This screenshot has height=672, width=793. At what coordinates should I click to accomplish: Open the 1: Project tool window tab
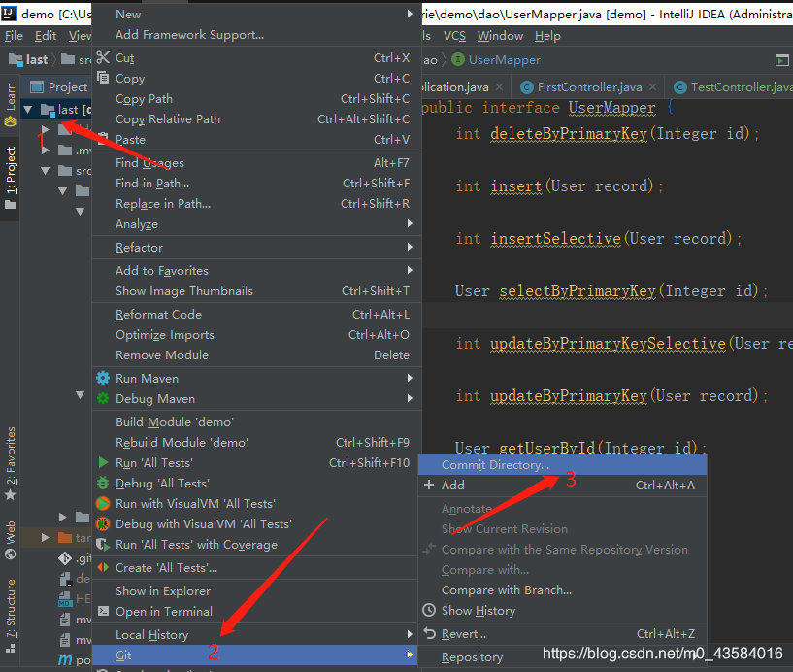click(10, 178)
